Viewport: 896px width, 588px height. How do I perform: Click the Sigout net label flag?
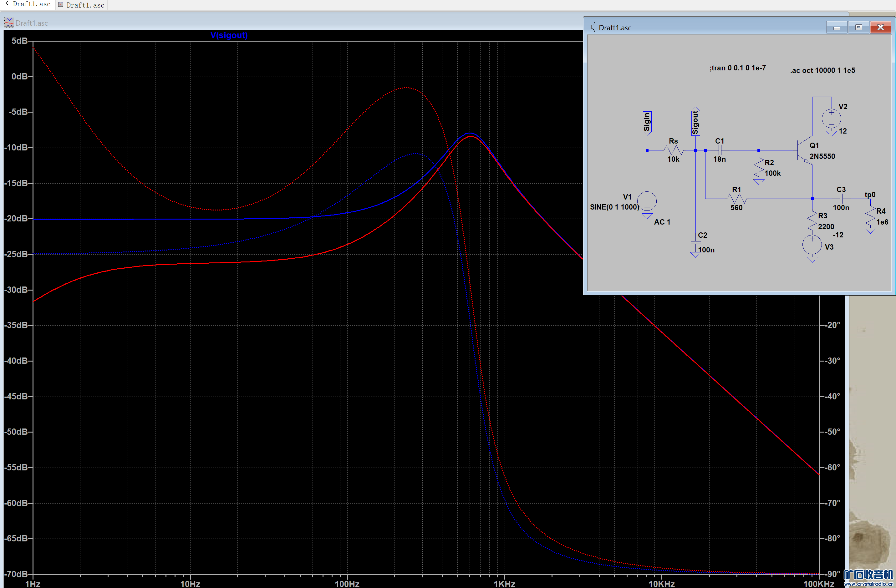click(x=695, y=121)
